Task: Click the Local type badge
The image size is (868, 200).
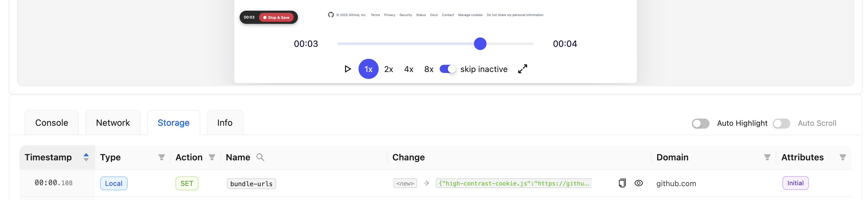Action: (114, 184)
